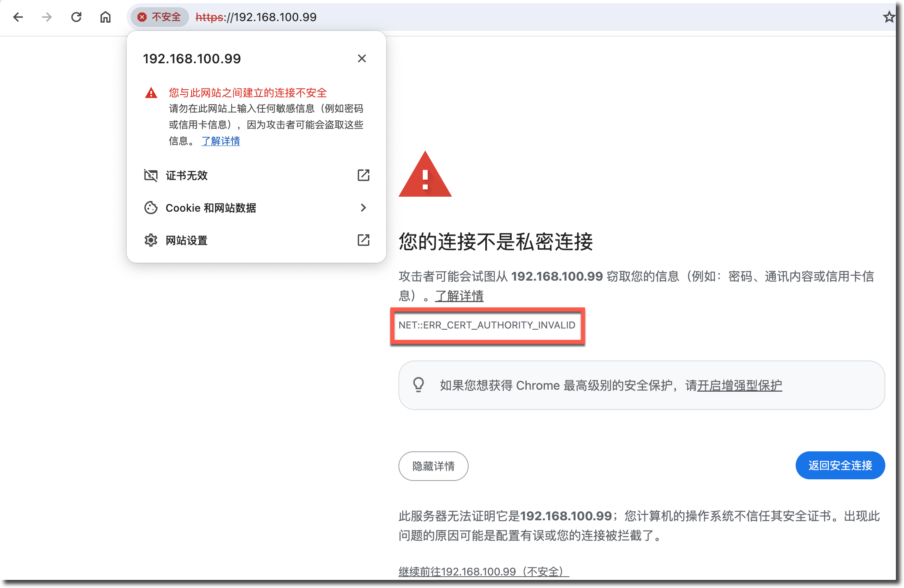Click the cookie icon in popup
The width and height of the screenshot is (904, 588).
(x=151, y=208)
